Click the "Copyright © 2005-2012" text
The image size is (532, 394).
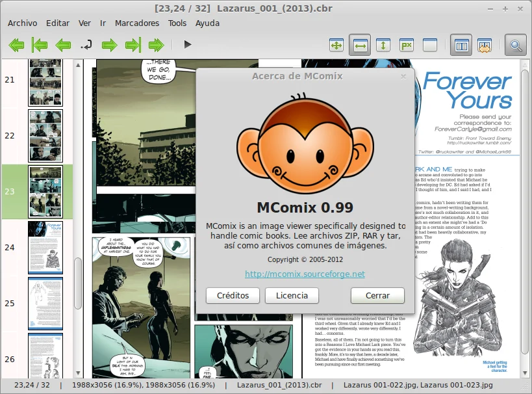click(305, 259)
